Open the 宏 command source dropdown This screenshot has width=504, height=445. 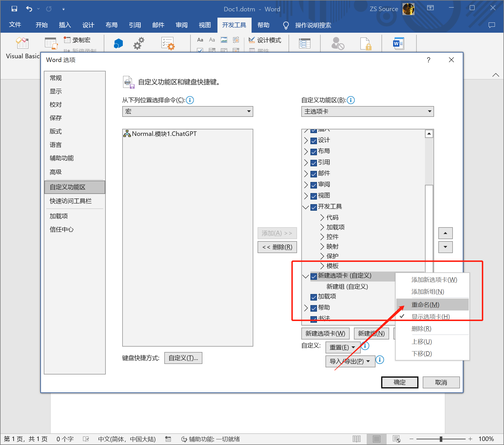pos(188,111)
